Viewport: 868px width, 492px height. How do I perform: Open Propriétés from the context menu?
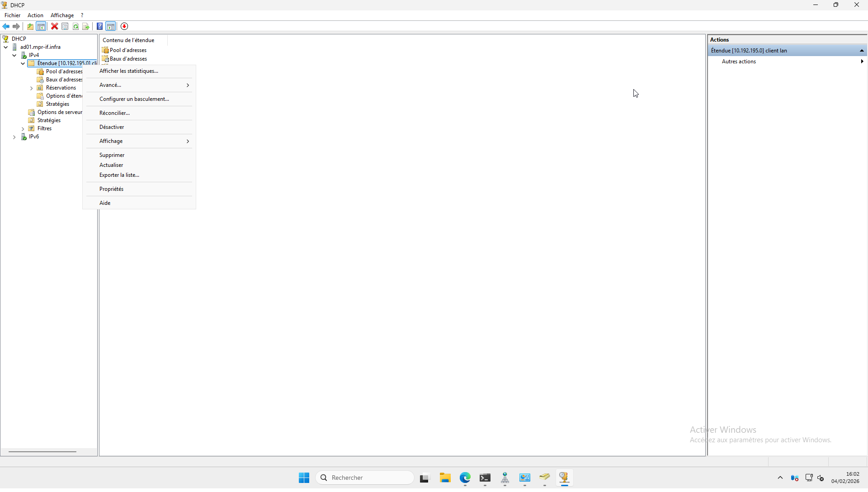point(111,189)
